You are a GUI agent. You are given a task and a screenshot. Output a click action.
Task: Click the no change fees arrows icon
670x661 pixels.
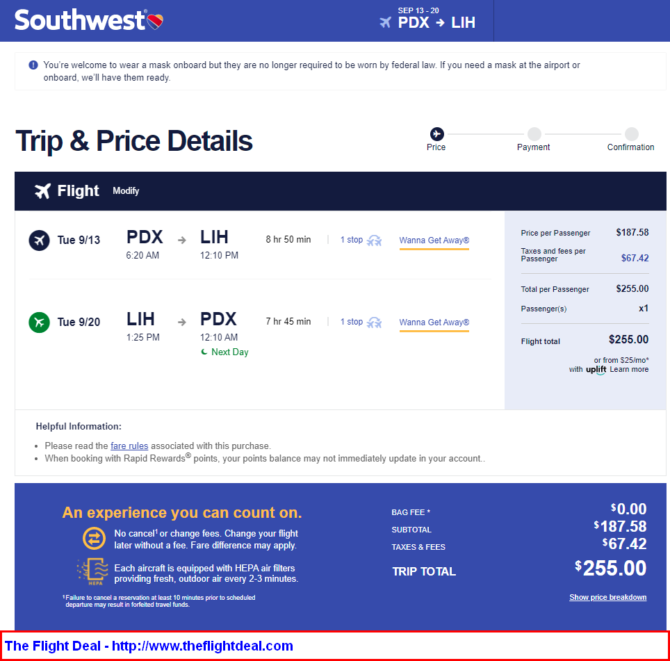tap(94, 538)
